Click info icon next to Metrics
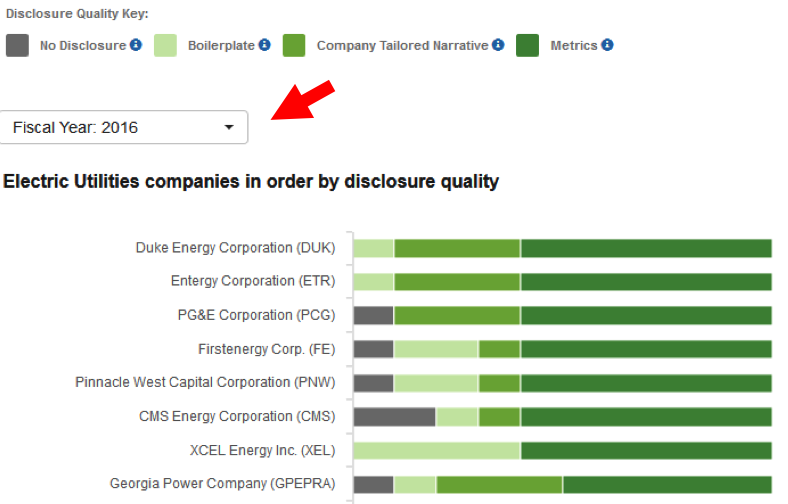The height and width of the screenshot is (504, 788). click(607, 45)
